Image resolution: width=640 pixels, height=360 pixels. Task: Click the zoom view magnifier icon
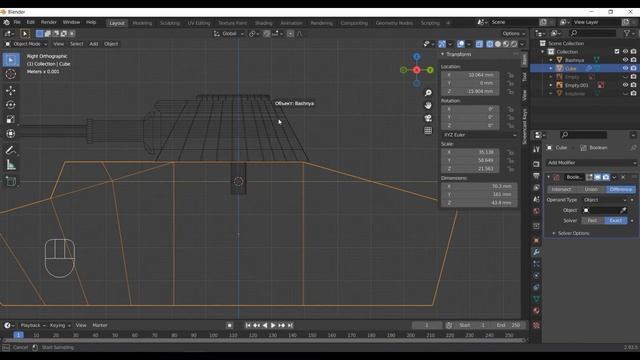coord(428,93)
